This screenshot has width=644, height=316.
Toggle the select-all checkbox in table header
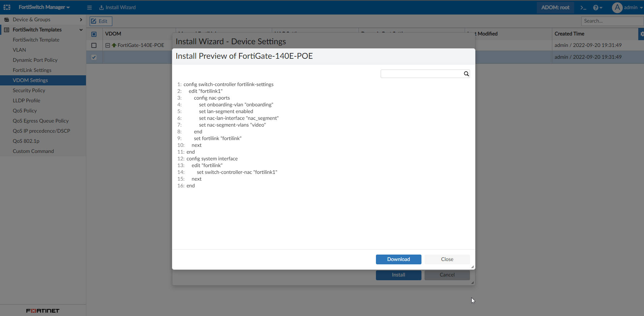tap(94, 34)
